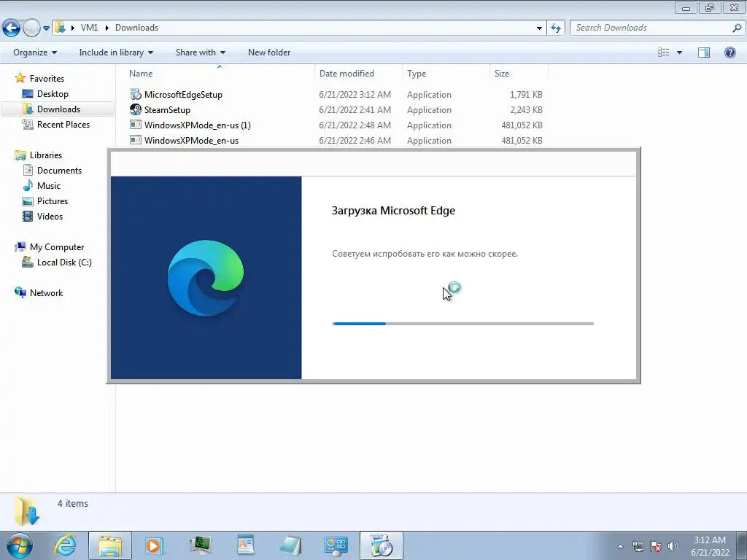Select the WindowsXPMode_en-us file name
The image size is (747, 560).
(192, 141)
